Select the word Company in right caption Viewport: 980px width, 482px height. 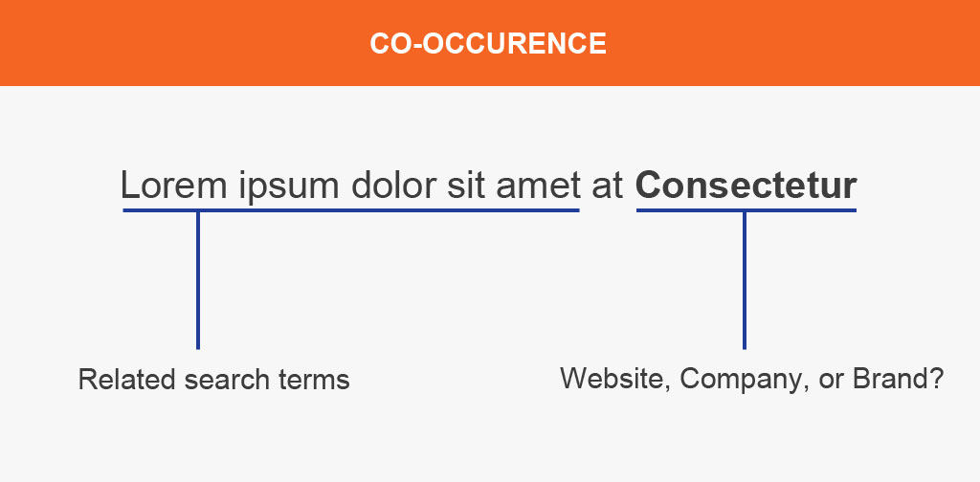tap(738, 379)
